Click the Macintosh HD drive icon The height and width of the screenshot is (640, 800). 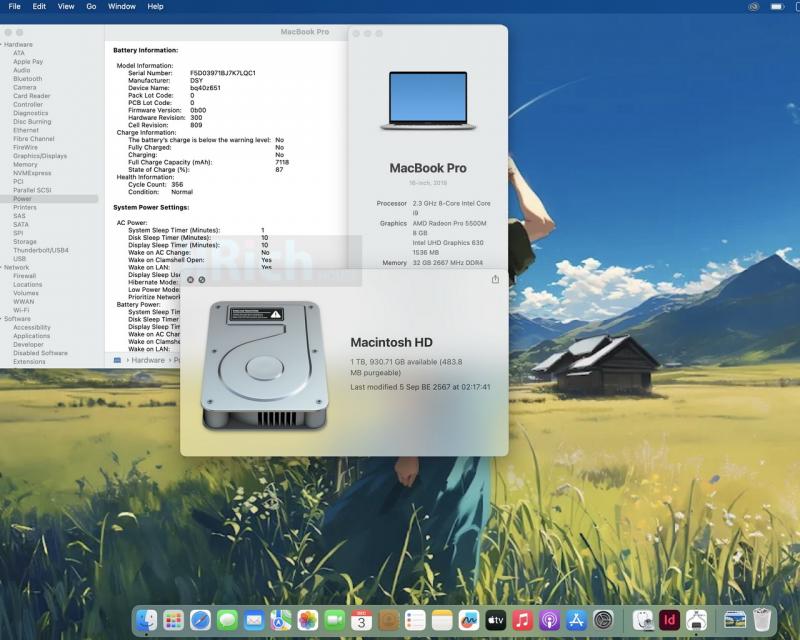[263, 366]
